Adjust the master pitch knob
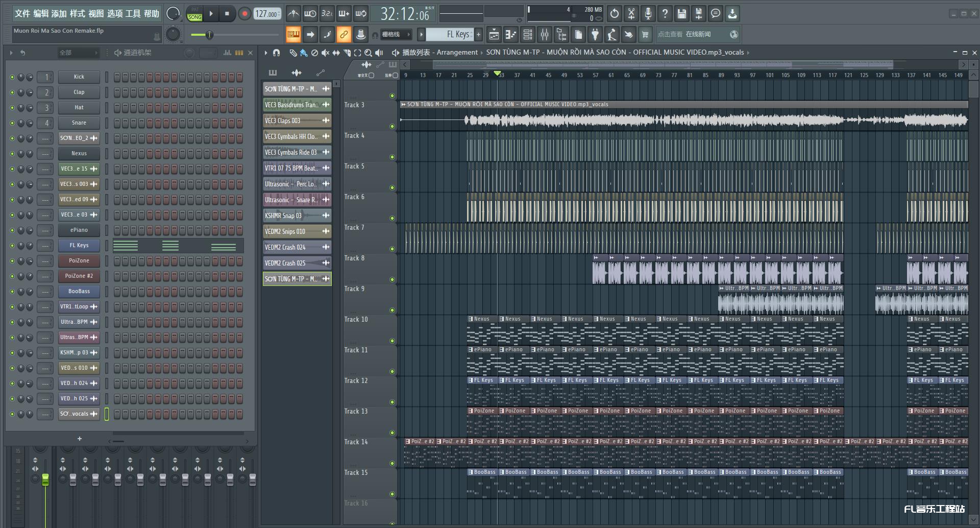Viewport: 980px width, 528px height. 173,34
